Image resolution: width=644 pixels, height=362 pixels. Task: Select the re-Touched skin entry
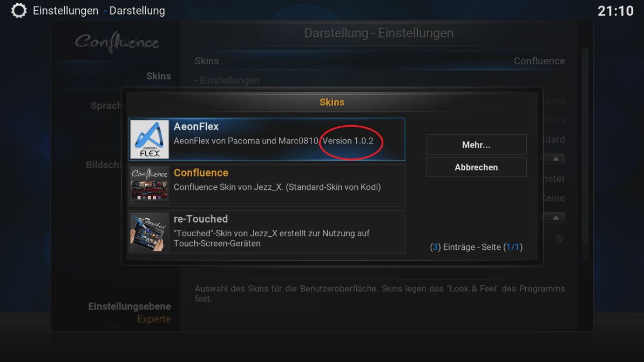tap(267, 231)
